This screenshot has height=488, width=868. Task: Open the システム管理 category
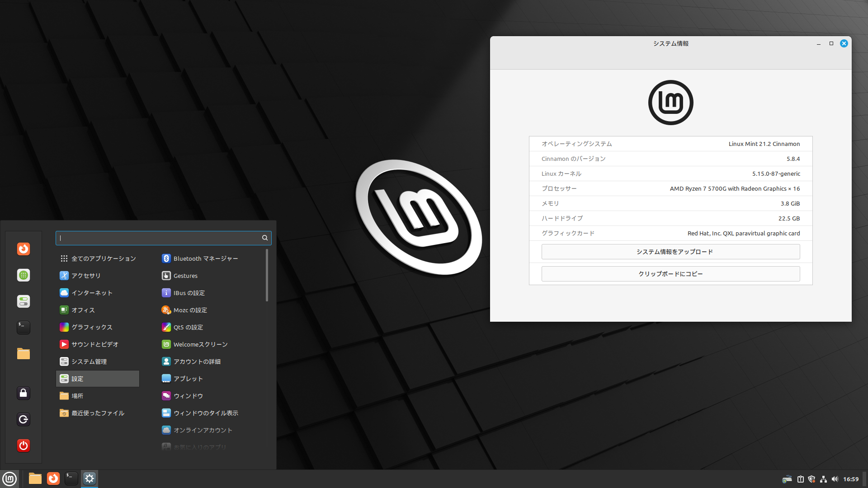[x=89, y=361]
